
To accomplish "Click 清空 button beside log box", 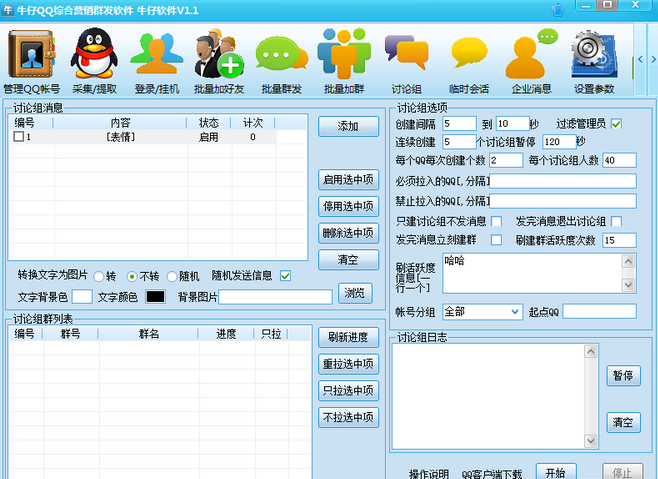I will (623, 422).
